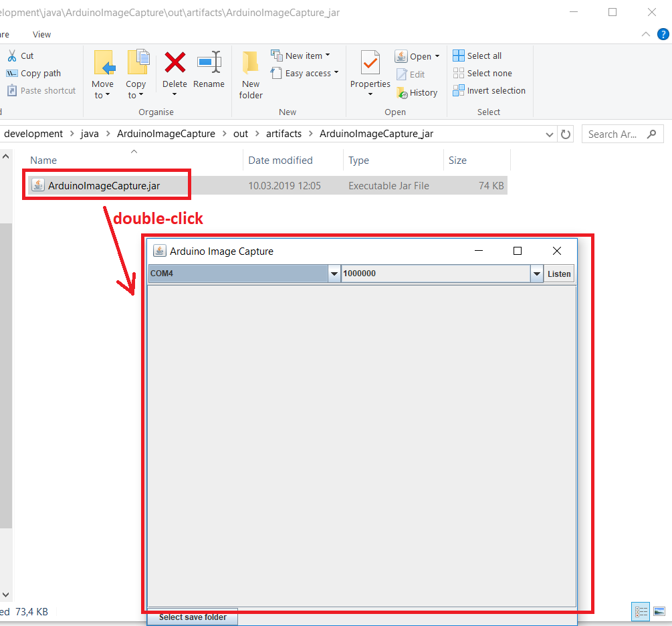The image size is (672, 626).
Task: Open the View ribbon tab
Action: 41,34
